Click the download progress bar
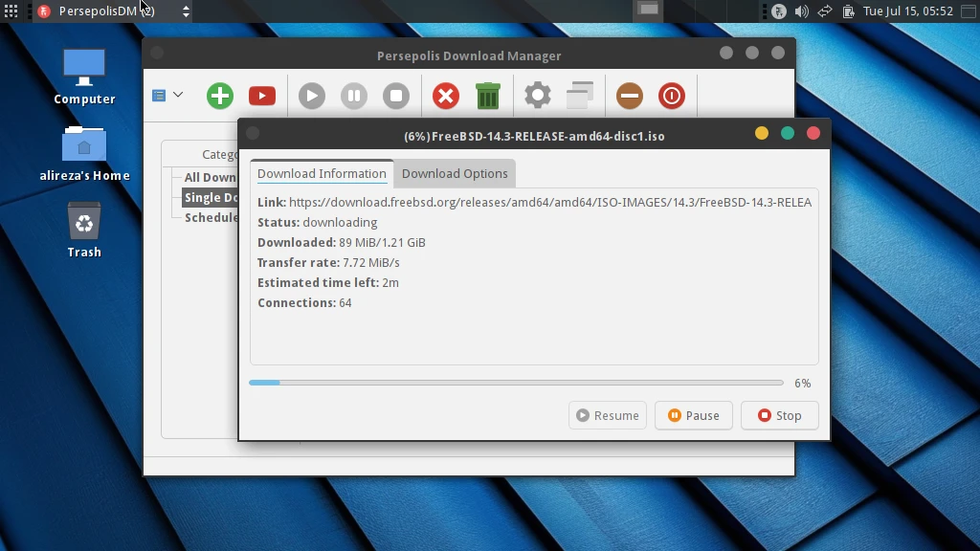Image resolution: width=980 pixels, height=551 pixels. (516, 383)
